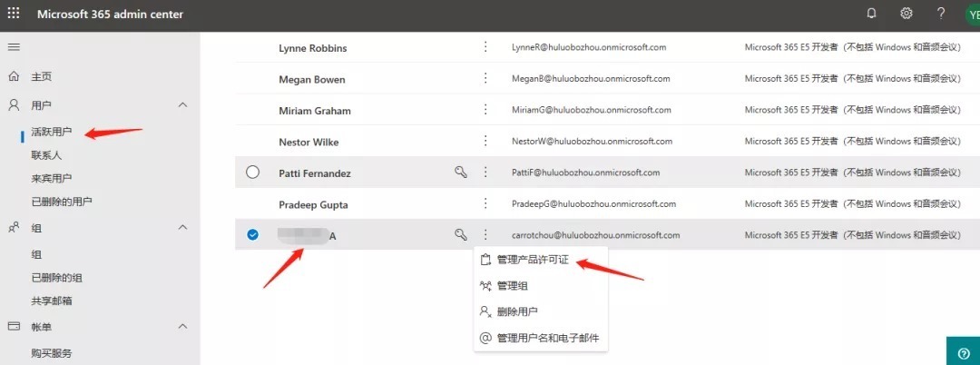This screenshot has height=365, width=980.
Task: Open user Pradeep Gupta
Action: [x=313, y=204]
